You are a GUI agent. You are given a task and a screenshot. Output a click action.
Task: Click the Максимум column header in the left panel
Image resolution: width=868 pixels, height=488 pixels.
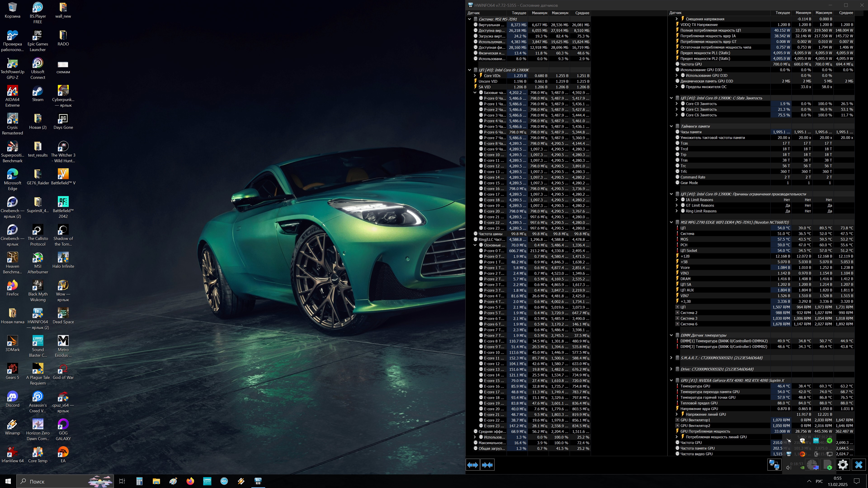(x=560, y=13)
